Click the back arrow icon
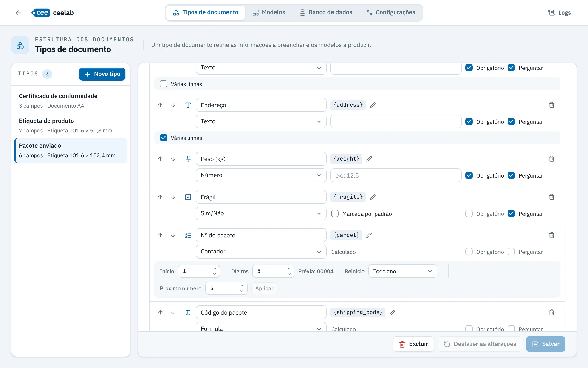The width and height of the screenshot is (588, 368). click(x=18, y=13)
